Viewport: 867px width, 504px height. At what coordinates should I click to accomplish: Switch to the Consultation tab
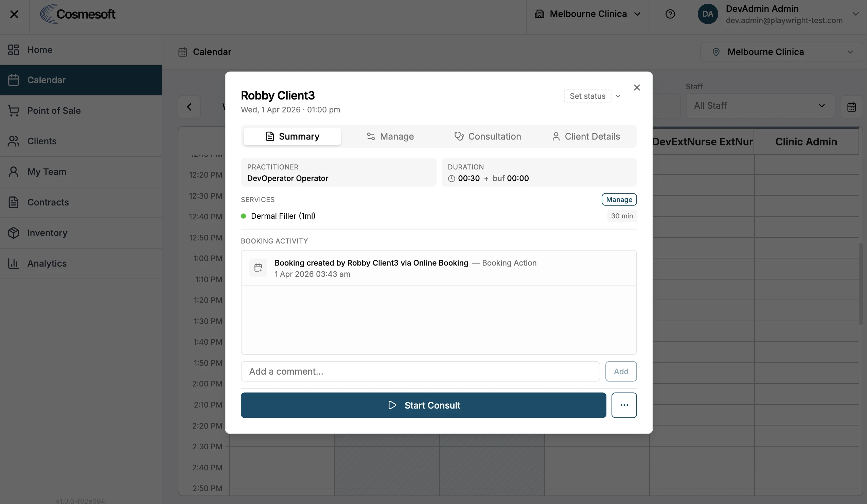[488, 137]
